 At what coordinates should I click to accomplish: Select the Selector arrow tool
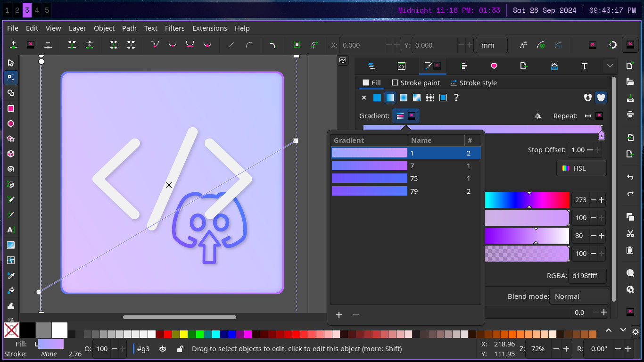coord(11,63)
